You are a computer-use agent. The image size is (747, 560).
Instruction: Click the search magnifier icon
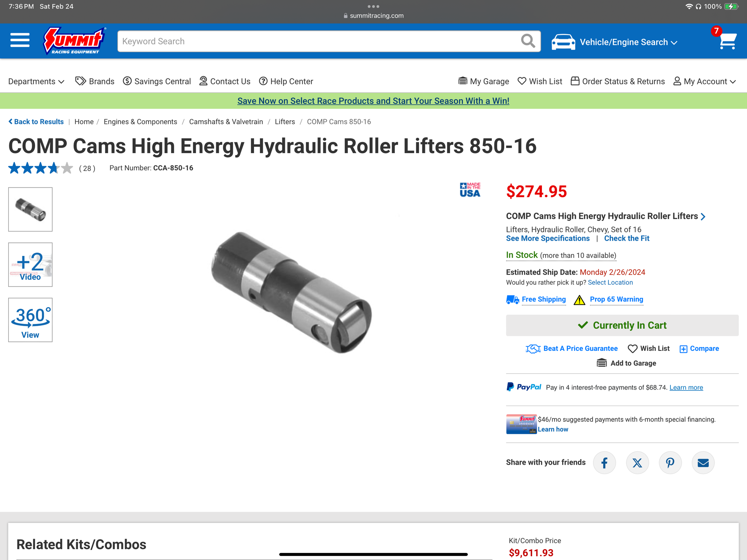point(528,41)
